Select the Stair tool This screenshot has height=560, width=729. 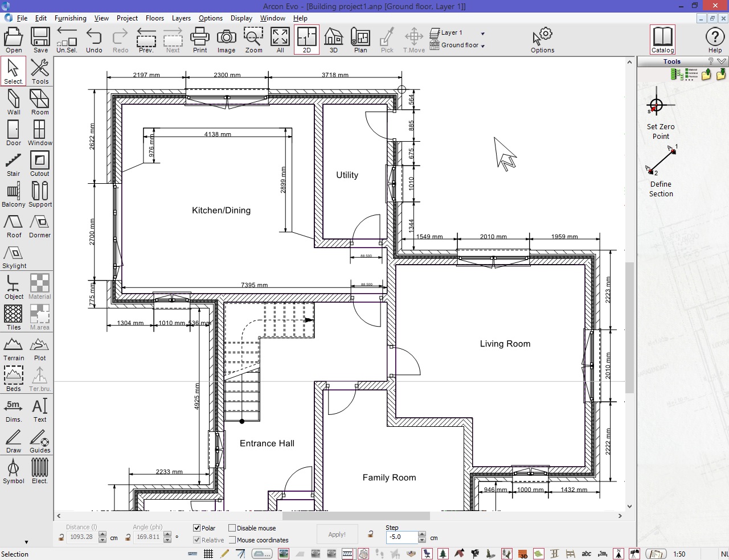point(13,163)
